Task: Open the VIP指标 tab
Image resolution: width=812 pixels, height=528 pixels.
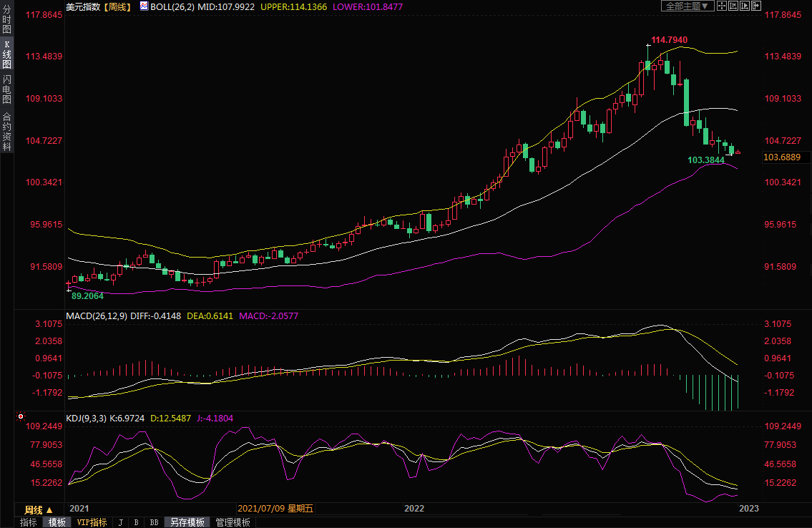Action: click(x=92, y=522)
